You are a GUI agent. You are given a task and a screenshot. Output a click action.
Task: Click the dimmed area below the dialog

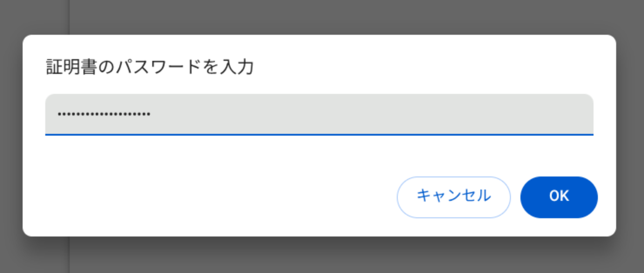click(x=322, y=256)
